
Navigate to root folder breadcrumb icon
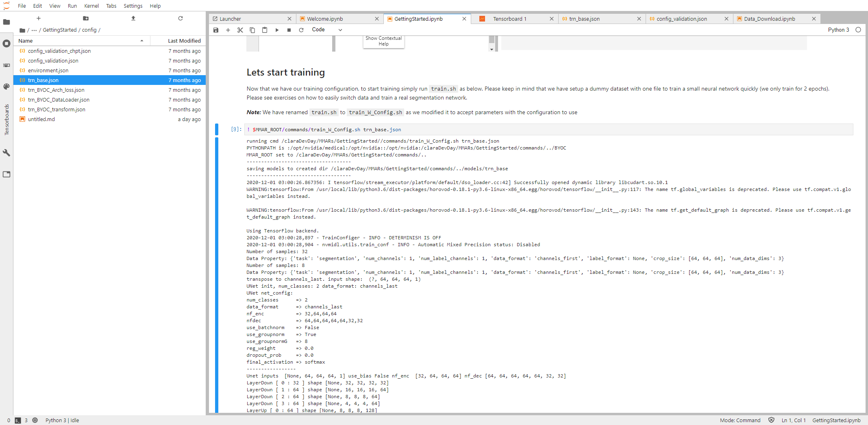pos(22,30)
